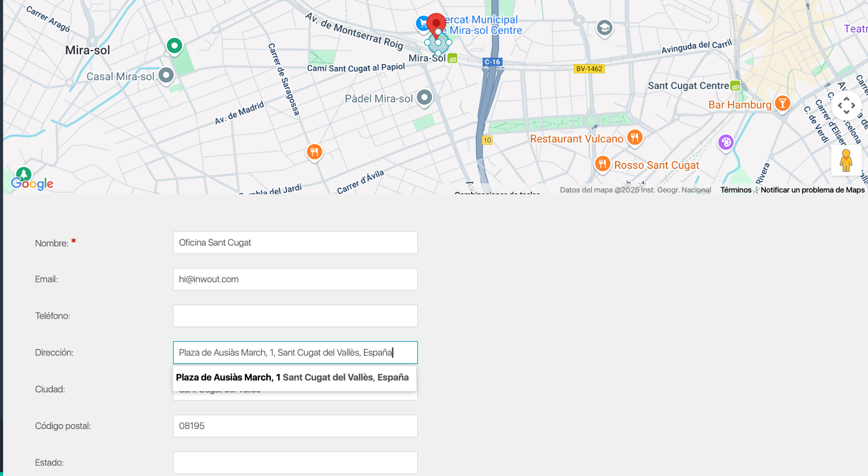Click the BV-1462 road shield
The width and height of the screenshot is (868, 476).
coord(589,69)
